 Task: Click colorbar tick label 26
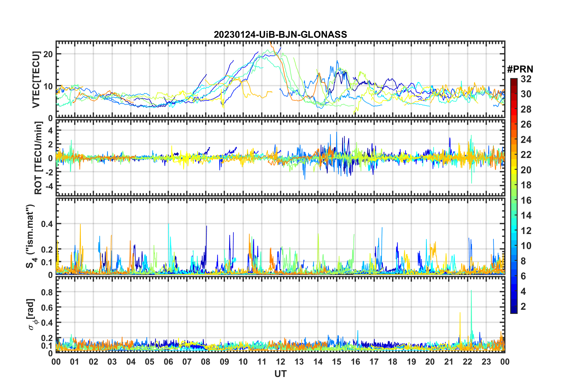tap(526, 124)
